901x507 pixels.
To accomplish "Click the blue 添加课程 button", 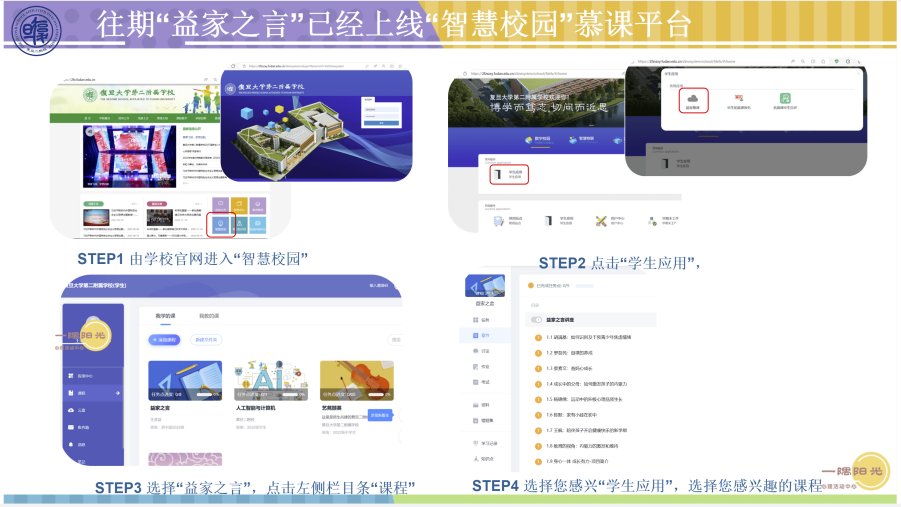I will 165,340.
